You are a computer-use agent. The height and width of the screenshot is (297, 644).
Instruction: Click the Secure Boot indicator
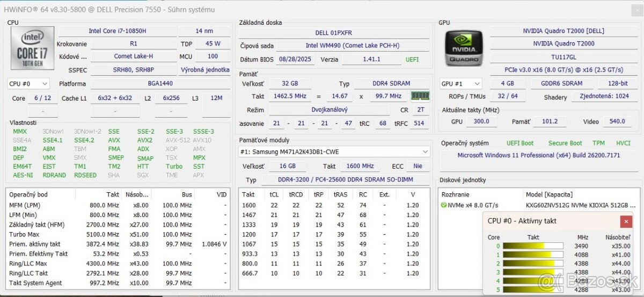click(565, 143)
